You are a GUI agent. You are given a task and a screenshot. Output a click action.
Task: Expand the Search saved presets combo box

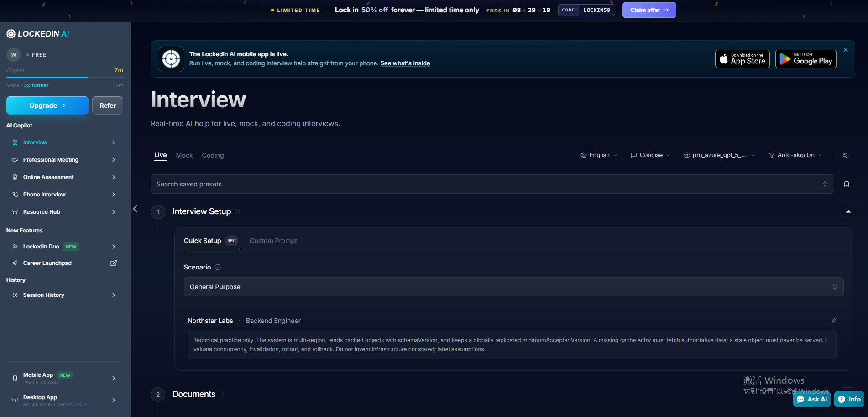pos(492,184)
